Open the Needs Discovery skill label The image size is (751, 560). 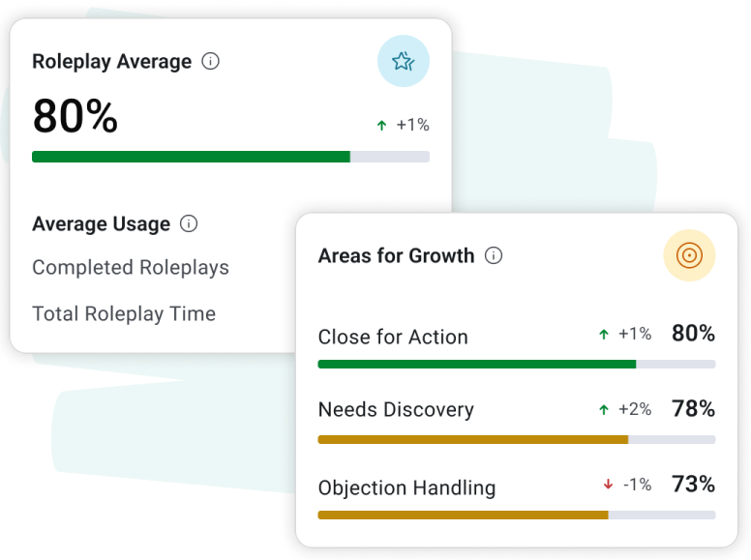click(396, 410)
